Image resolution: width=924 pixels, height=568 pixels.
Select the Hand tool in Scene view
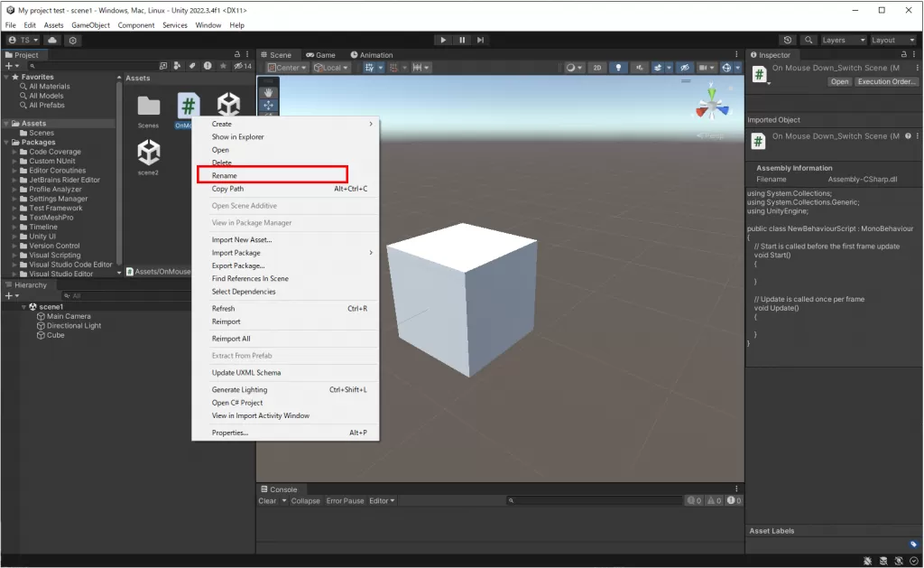[269, 92]
